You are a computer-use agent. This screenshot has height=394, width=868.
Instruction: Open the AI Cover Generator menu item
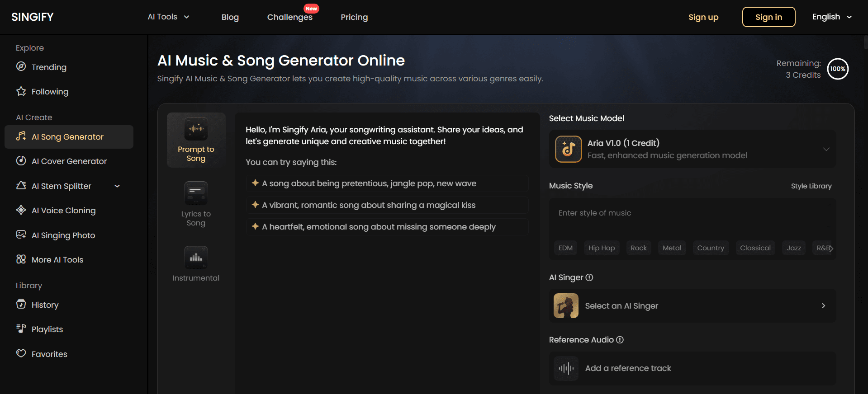[x=69, y=161]
